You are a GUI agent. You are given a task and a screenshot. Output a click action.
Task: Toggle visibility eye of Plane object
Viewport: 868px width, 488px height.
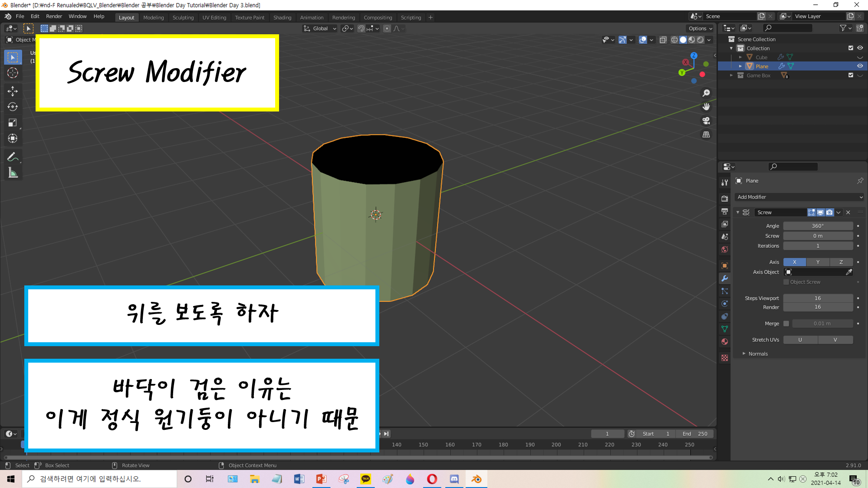point(860,66)
